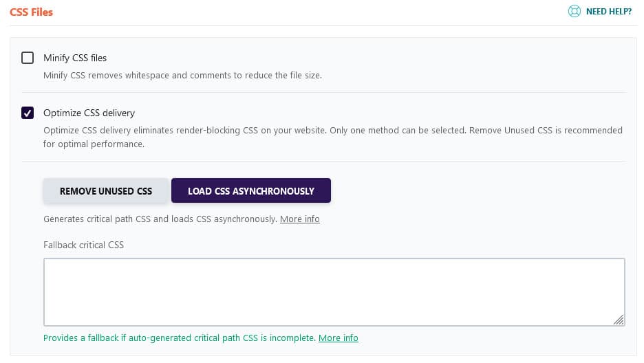This screenshot has height=363, width=644.
Task: Click the green 'Provides a fallback' hint text
Action: 179,338
